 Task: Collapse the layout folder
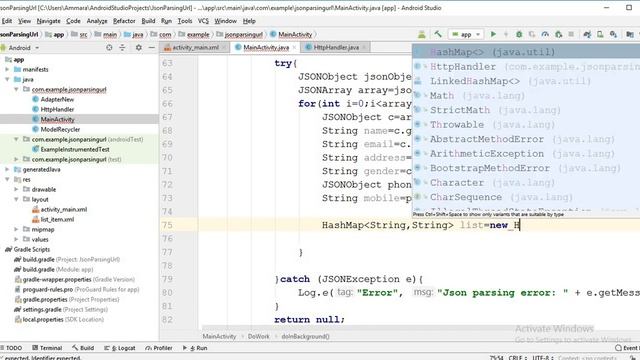(16, 199)
